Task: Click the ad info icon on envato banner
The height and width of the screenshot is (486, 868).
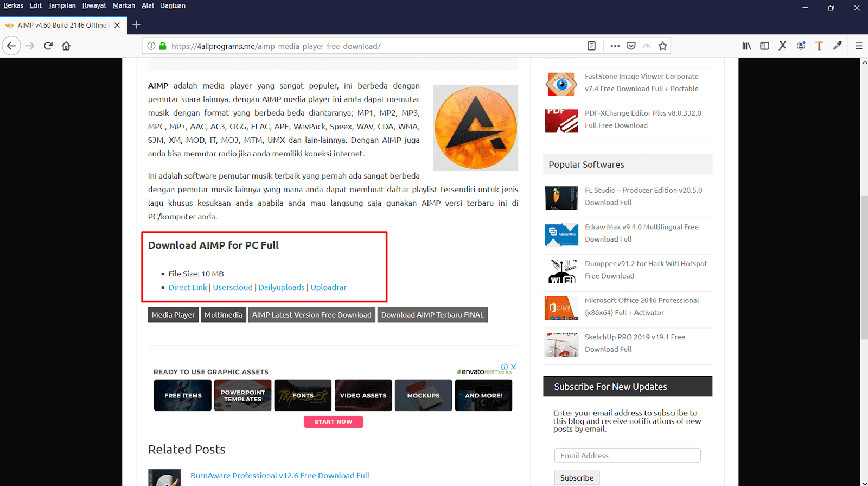Action: coord(505,367)
